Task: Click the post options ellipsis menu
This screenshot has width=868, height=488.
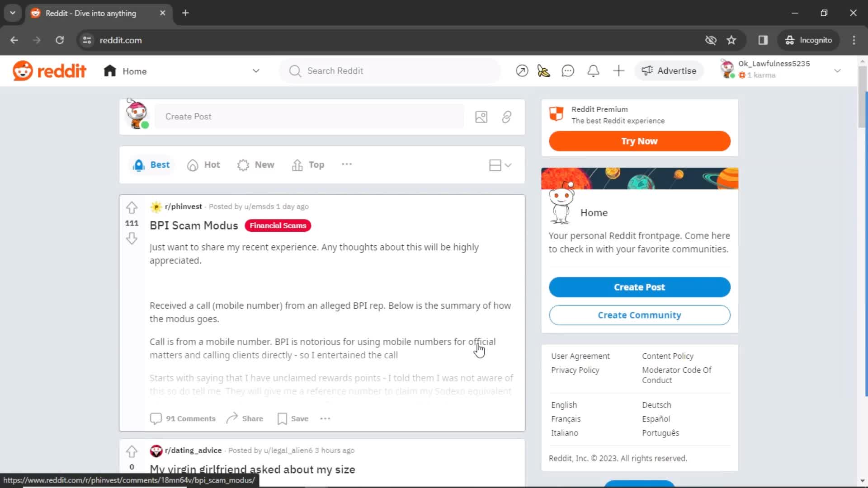Action: click(x=325, y=418)
